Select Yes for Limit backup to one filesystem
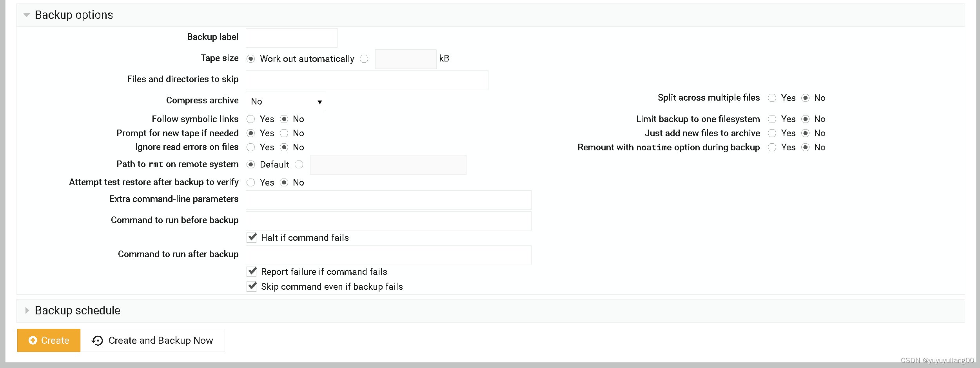 click(x=772, y=119)
